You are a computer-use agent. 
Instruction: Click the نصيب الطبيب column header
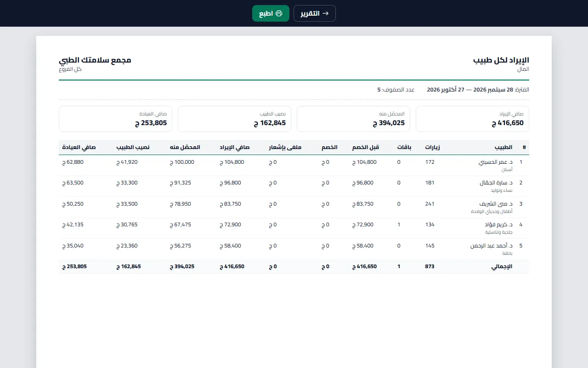(x=133, y=147)
